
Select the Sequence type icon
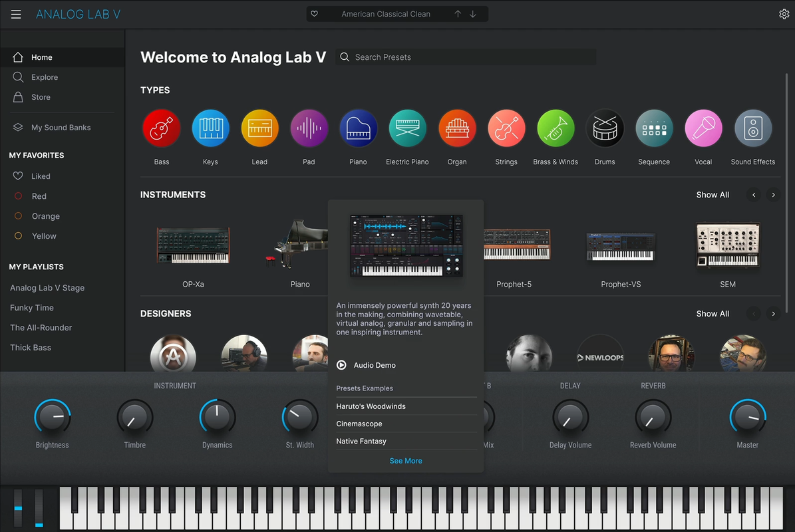tap(653, 128)
